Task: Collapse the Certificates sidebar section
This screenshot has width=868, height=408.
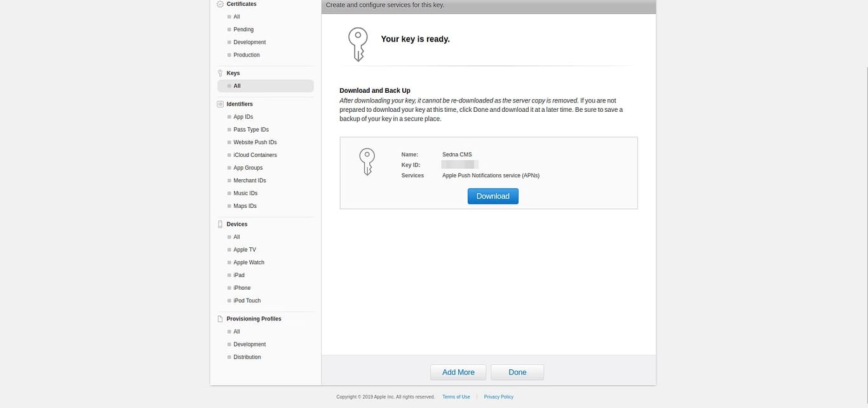Action: 243,4
